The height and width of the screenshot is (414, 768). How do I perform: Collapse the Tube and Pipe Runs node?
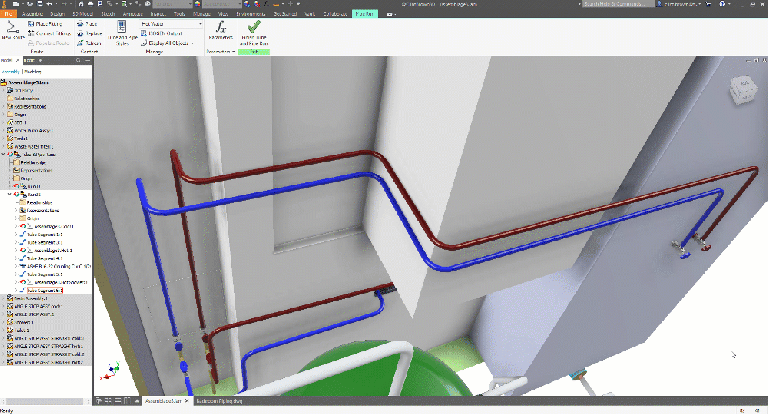[x=3, y=154]
